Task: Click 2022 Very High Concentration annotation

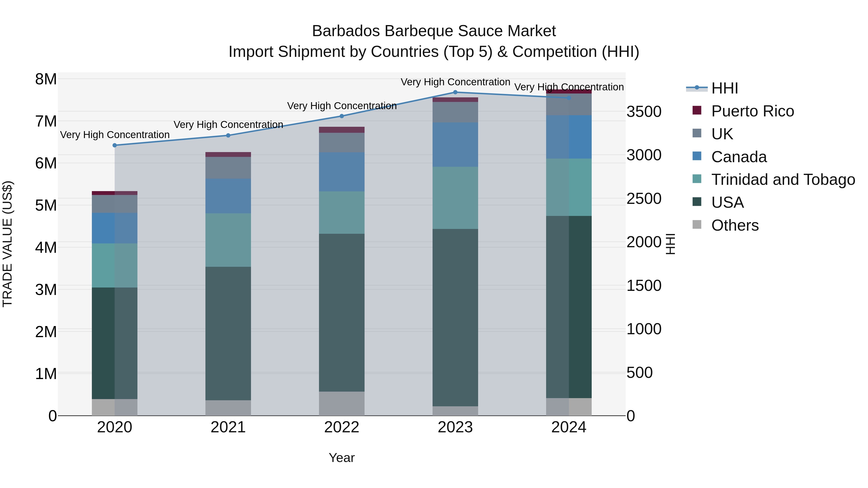Action: [x=342, y=105]
